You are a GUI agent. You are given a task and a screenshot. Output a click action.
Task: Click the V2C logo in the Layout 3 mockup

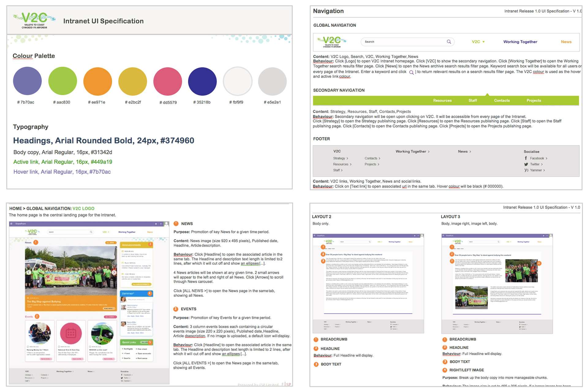click(x=458, y=242)
